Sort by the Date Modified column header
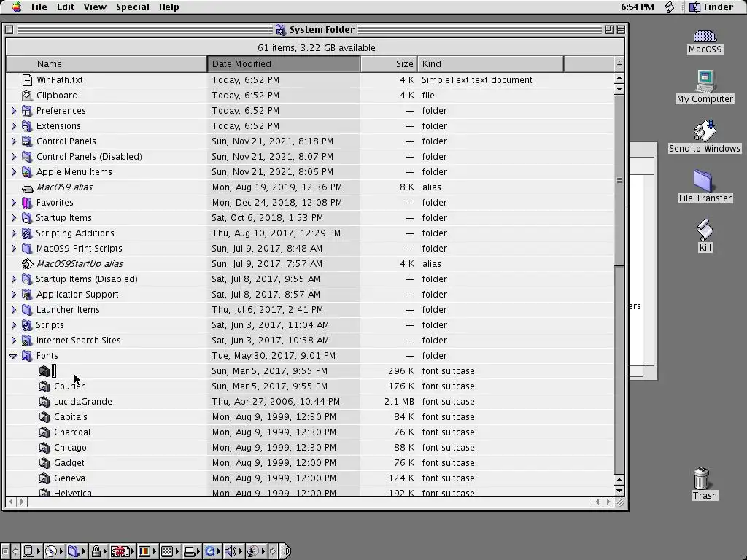This screenshot has height=560, width=747. (284, 64)
